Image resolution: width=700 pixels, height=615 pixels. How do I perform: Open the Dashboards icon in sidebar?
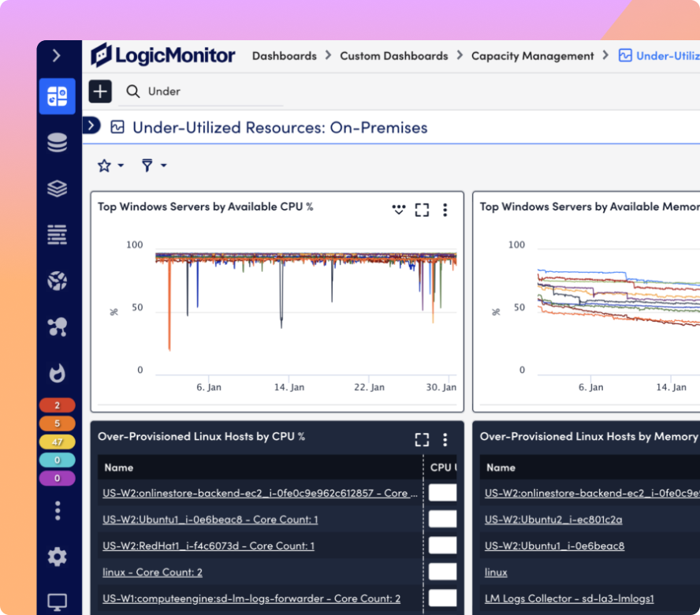pos(57,96)
